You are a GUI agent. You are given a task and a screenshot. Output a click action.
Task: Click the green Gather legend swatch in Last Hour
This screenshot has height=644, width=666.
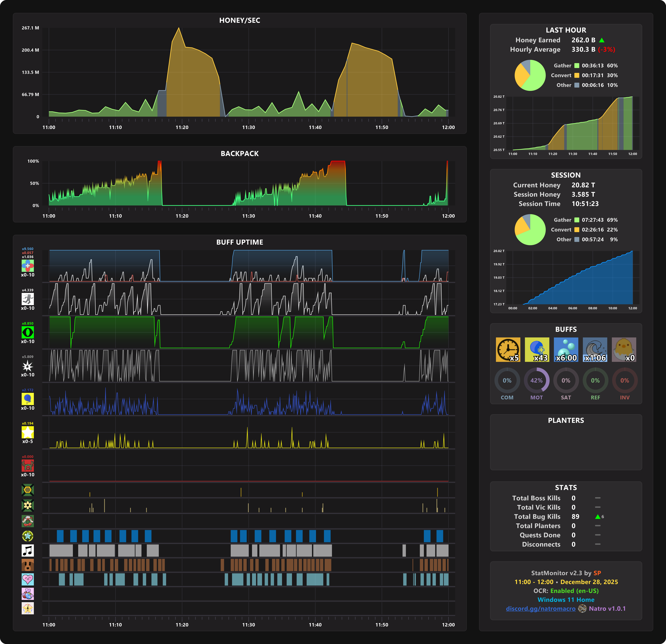click(577, 66)
